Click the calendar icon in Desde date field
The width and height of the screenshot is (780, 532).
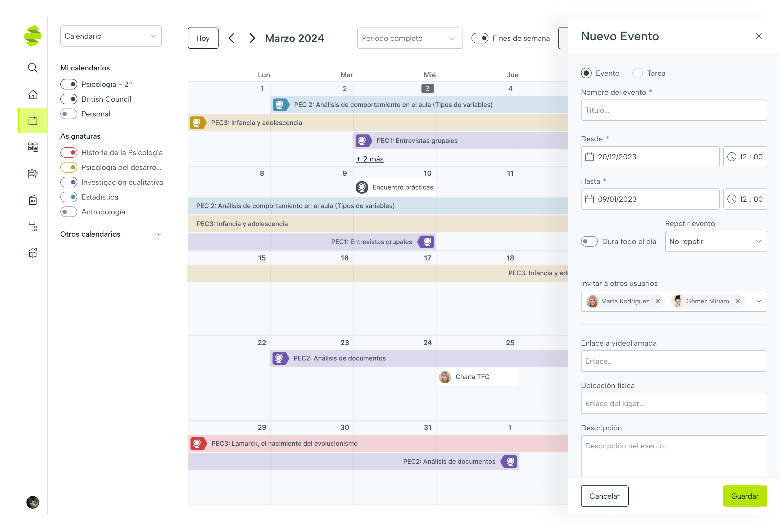pos(589,157)
